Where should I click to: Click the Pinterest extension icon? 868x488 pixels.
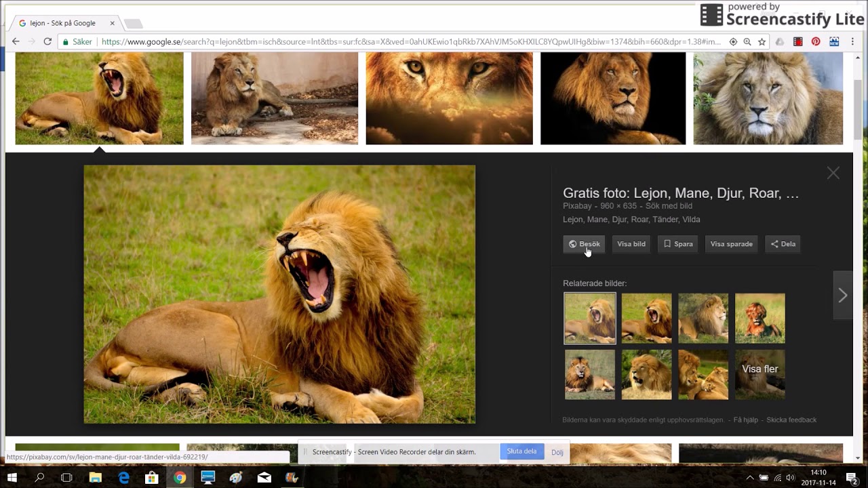(816, 41)
